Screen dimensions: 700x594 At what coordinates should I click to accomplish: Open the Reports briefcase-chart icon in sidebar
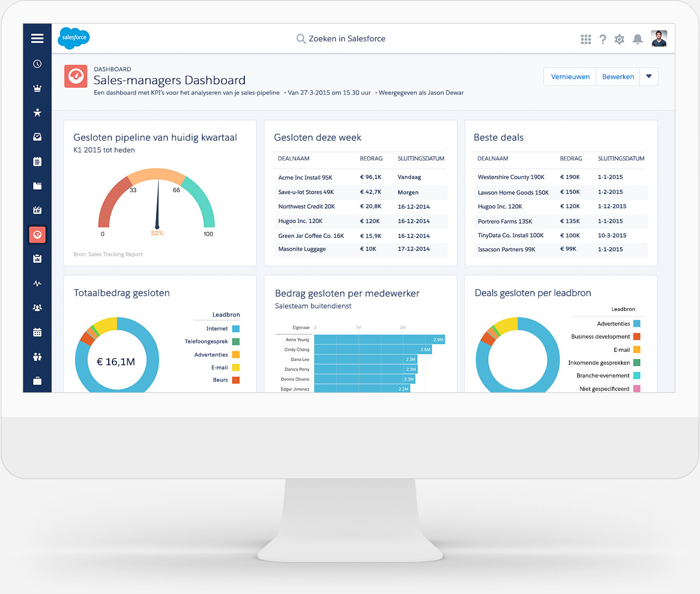coord(37,259)
